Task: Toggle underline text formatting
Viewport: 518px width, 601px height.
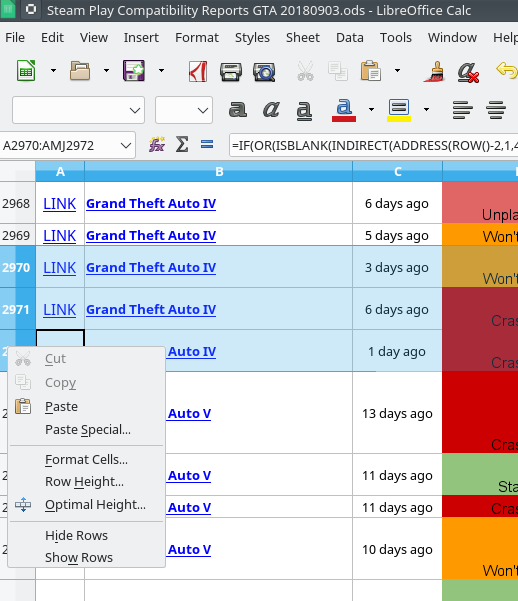Action: [304, 110]
